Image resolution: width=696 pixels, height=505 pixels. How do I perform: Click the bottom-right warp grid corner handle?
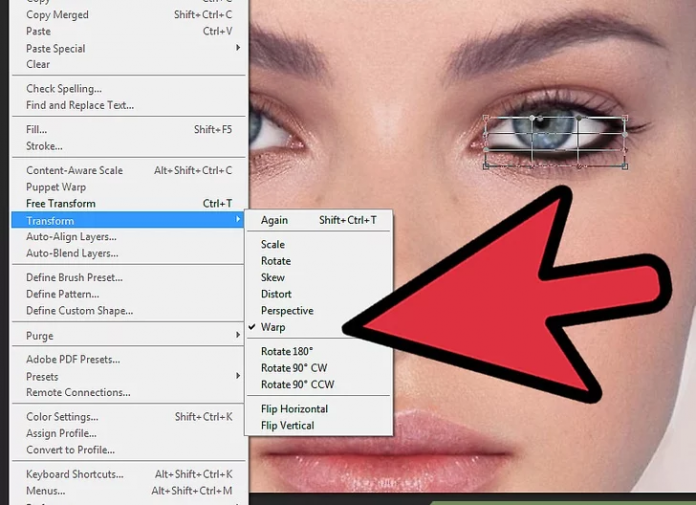click(625, 166)
